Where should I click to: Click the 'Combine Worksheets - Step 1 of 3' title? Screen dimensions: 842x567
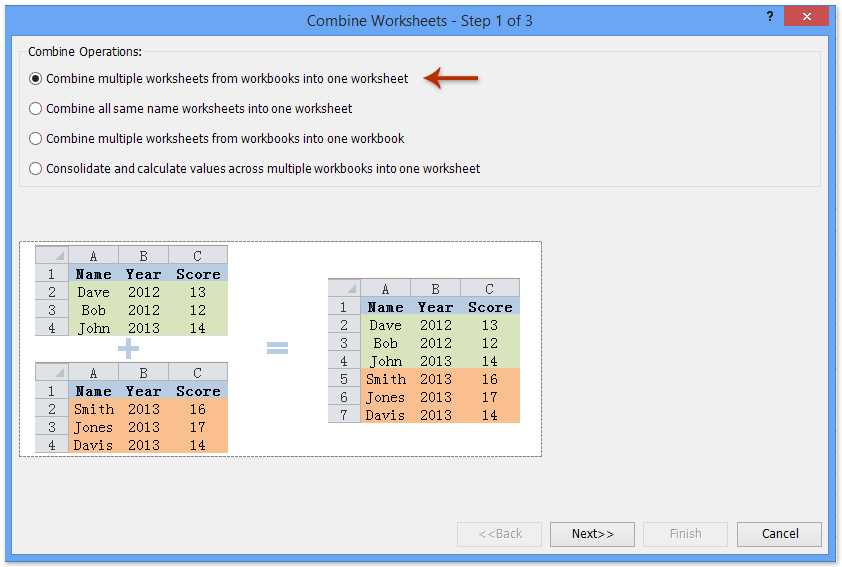pyautogui.click(x=420, y=20)
